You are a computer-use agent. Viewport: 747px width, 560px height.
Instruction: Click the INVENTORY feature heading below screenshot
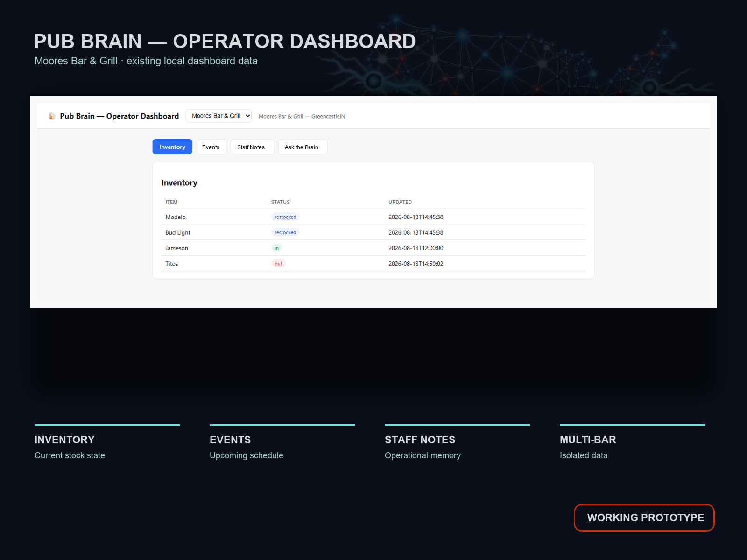64,440
